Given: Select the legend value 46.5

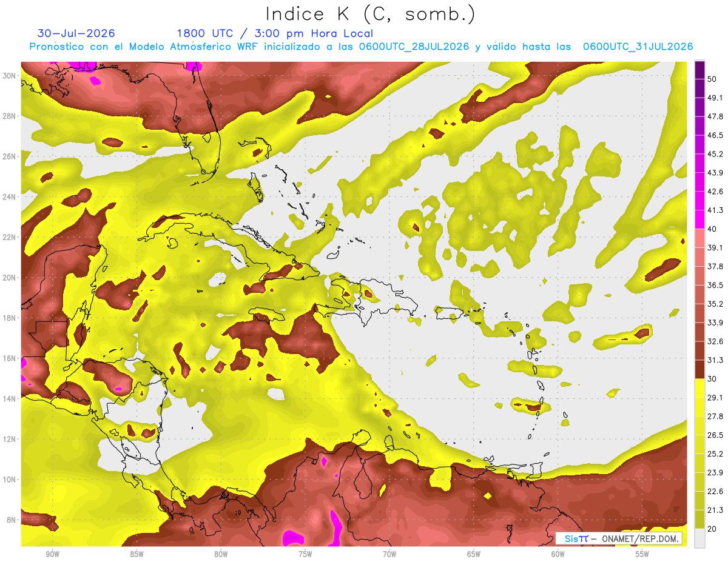Looking at the screenshot, I should [715, 135].
